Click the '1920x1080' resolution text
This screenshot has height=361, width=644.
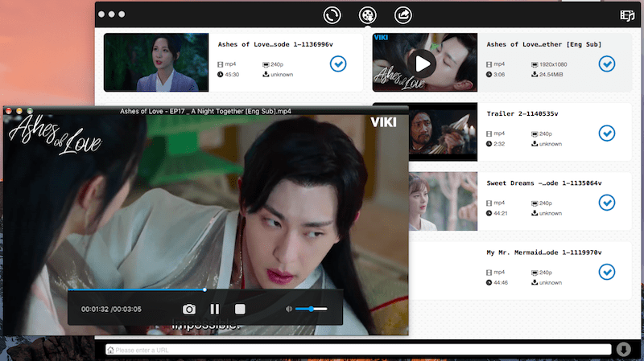tap(553, 64)
